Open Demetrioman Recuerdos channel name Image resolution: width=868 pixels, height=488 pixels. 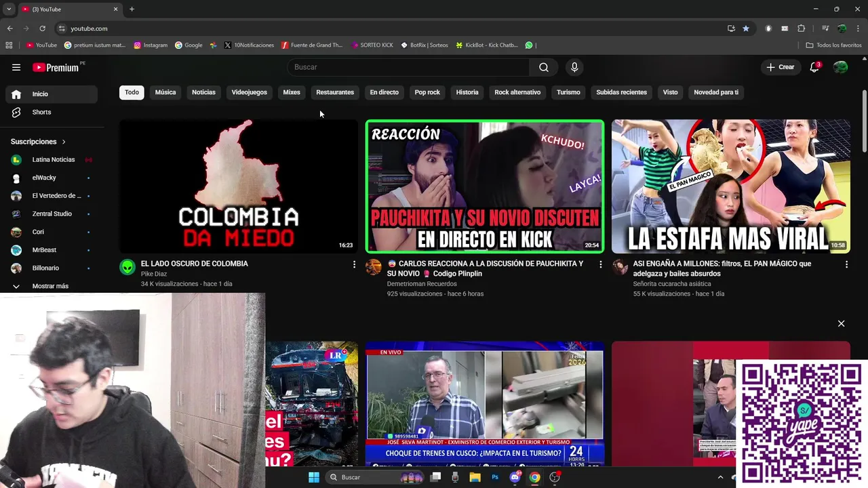coord(422,284)
